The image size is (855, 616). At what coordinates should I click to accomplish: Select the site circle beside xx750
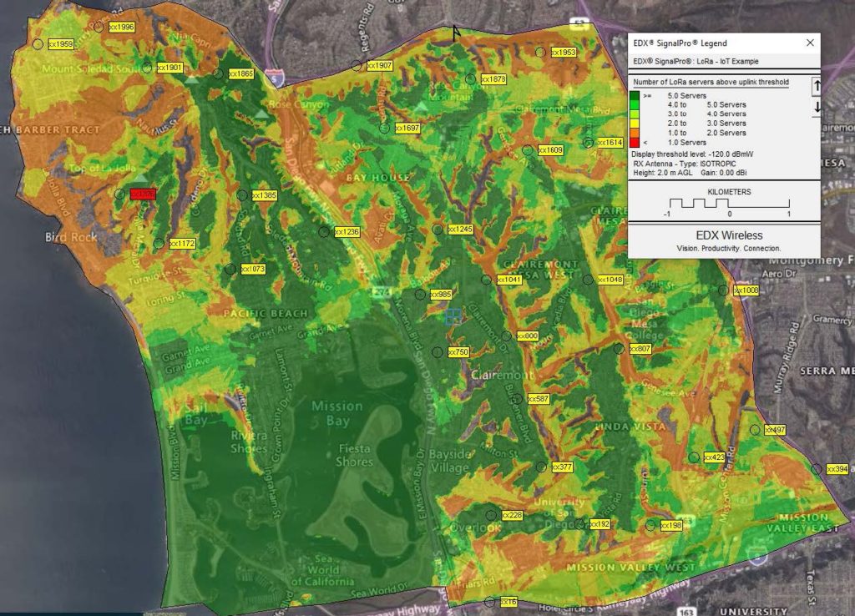coord(438,352)
